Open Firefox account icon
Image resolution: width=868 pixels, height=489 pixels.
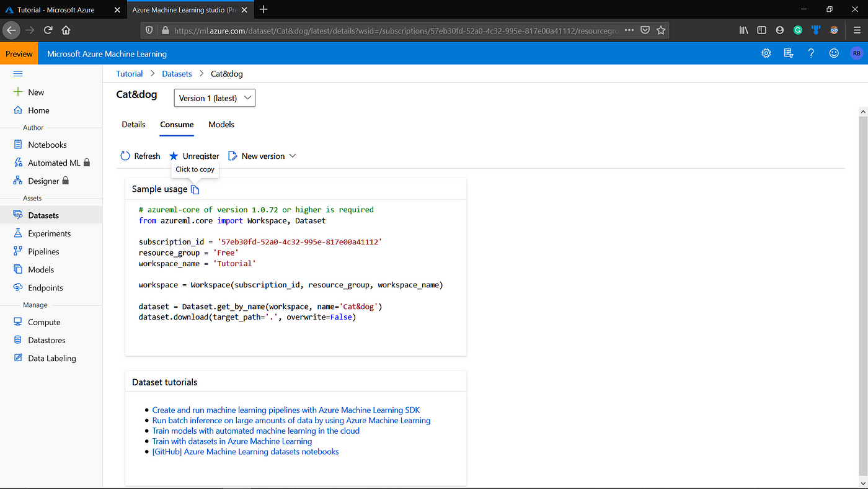(780, 30)
